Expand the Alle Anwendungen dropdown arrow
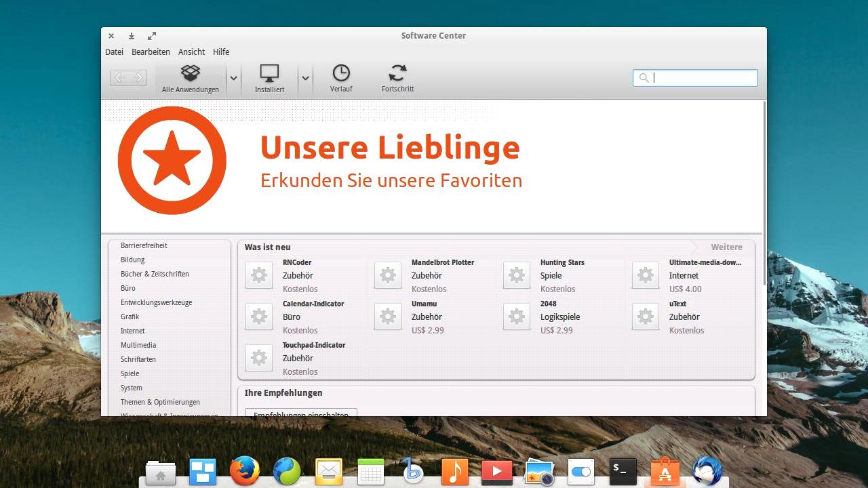The image size is (868, 488). [233, 78]
